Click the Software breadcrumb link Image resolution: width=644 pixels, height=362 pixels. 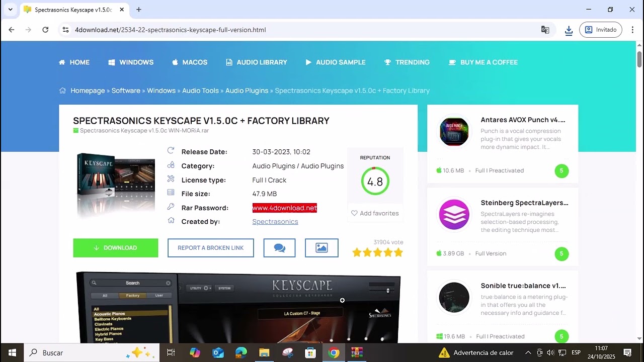click(126, 90)
